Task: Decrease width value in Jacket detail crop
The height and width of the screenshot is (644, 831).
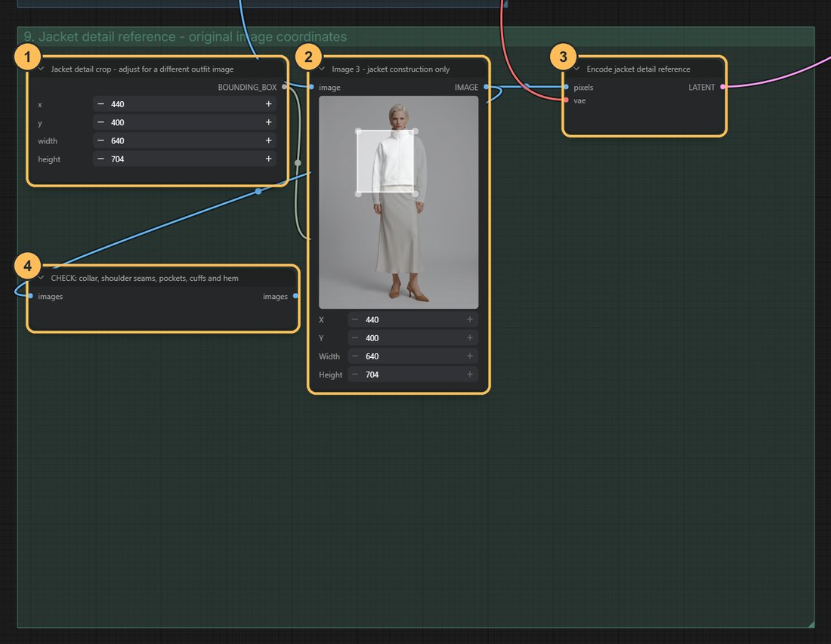Action: [100, 140]
